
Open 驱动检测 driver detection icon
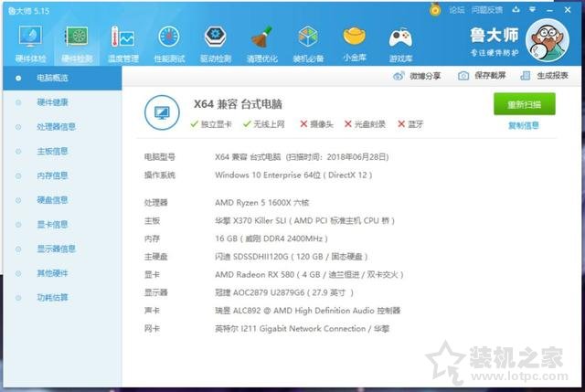coord(216,44)
